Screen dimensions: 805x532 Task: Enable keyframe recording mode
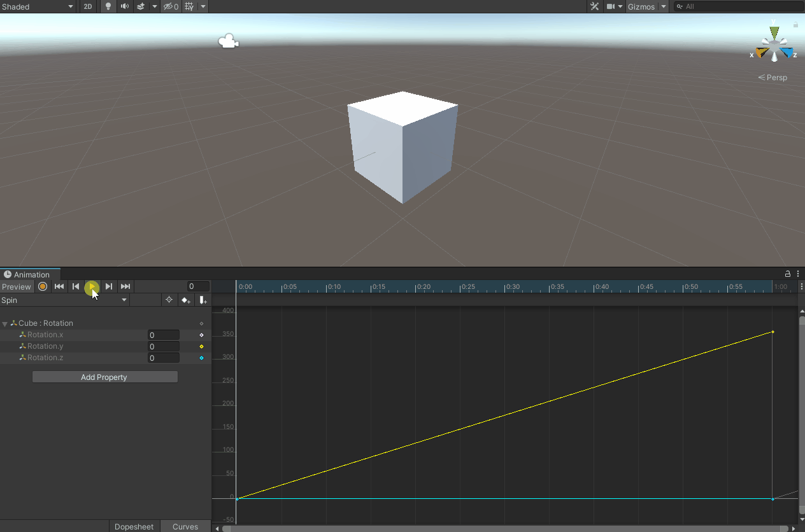click(x=43, y=287)
